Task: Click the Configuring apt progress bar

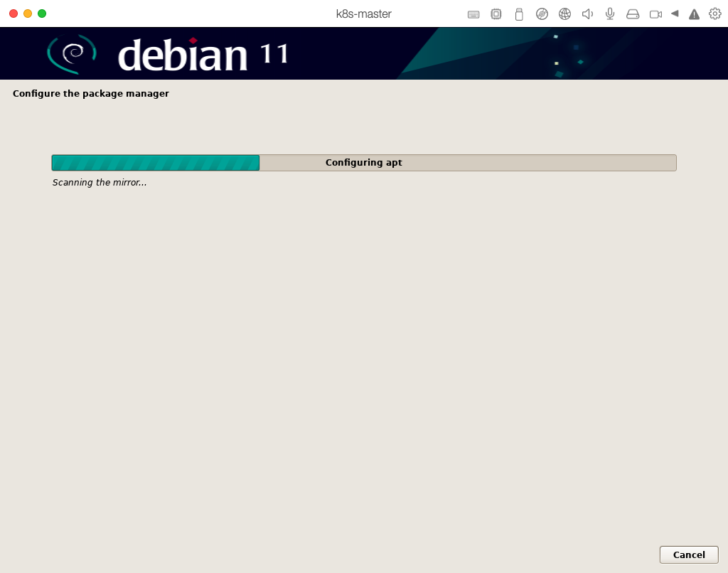Action: click(364, 163)
